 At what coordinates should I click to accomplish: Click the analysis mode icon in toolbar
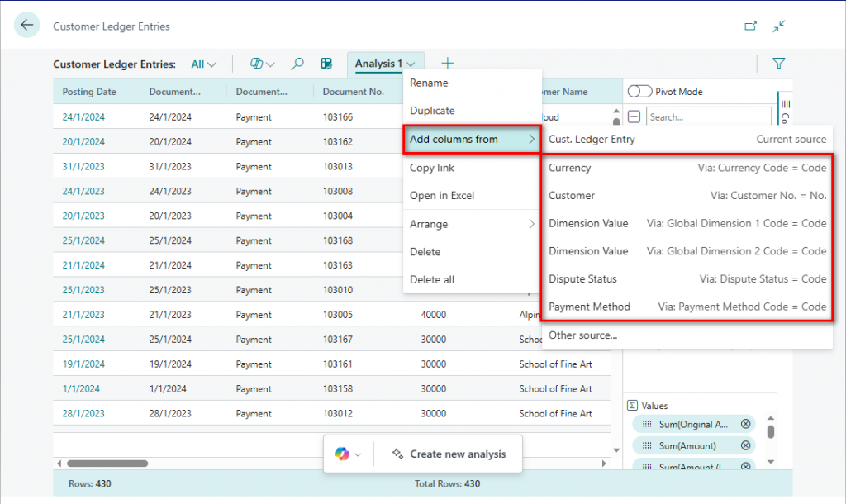click(326, 64)
